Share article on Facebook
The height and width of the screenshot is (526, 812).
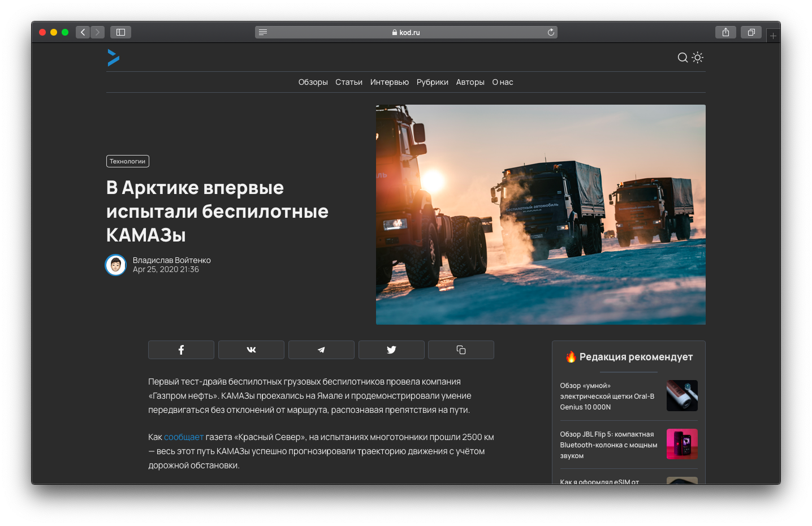181,350
